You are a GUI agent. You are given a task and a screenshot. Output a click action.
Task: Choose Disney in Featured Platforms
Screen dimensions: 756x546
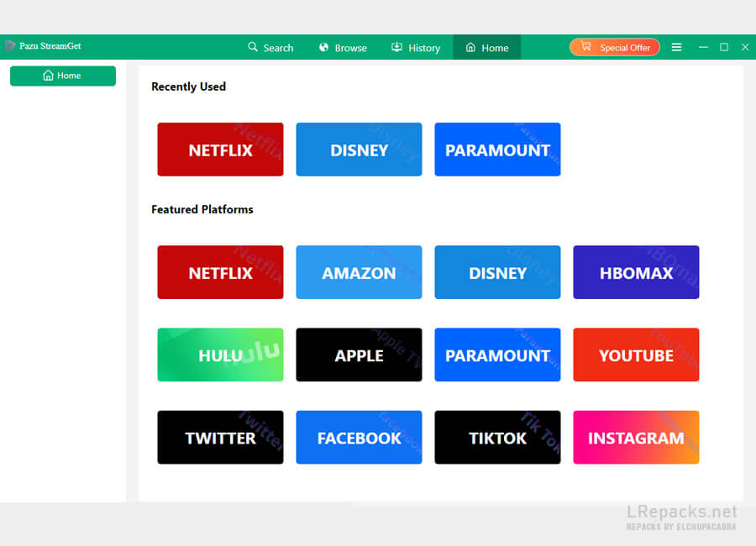tap(497, 272)
